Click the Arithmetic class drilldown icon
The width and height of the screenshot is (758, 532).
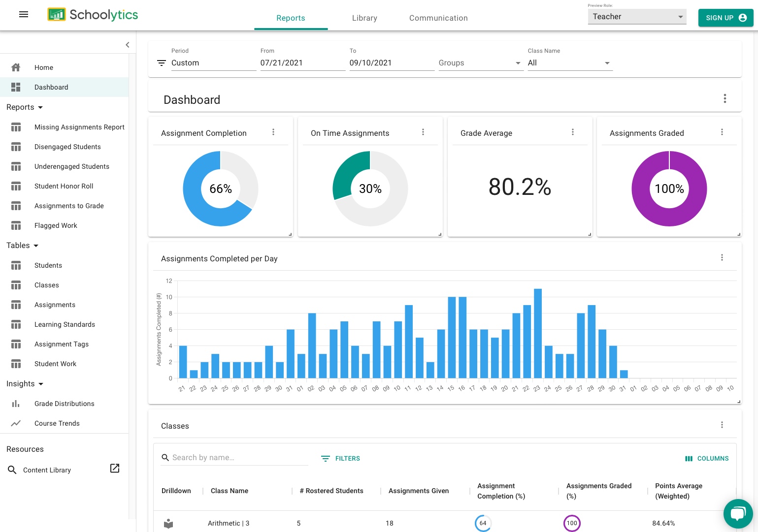[168, 523]
